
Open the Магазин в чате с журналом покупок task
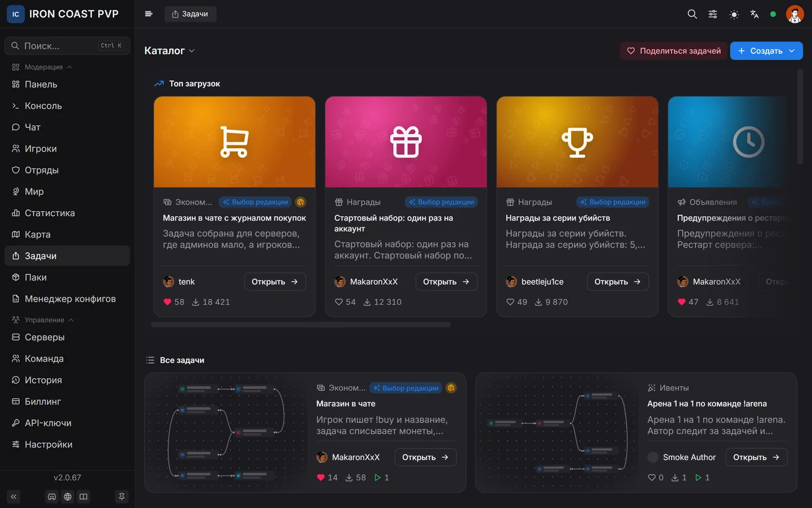pos(275,282)
